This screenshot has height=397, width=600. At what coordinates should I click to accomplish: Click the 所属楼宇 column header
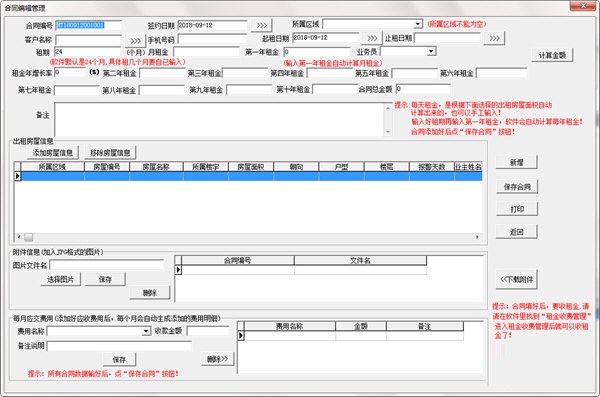[x=205, y=167]
